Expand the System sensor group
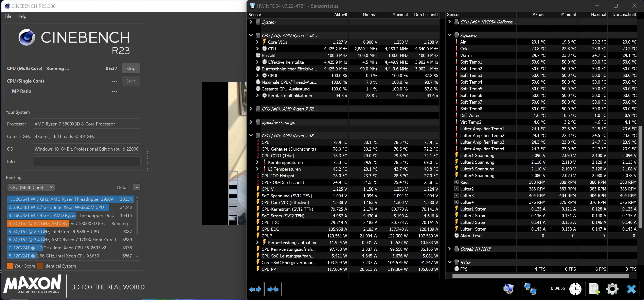644x300 pixels. click(251, 22)
